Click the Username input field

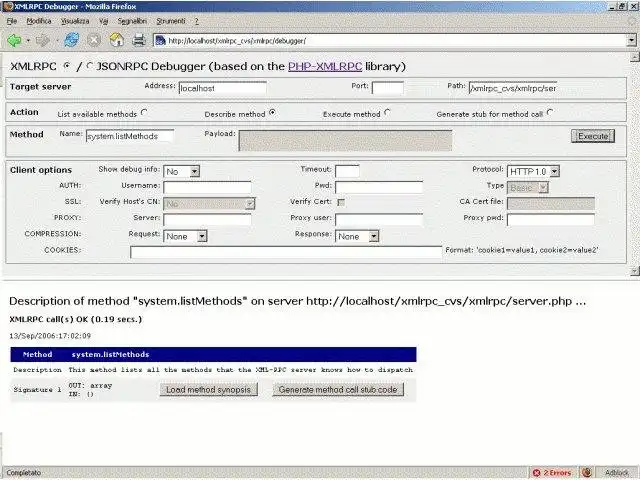click(x=207, y=187)
